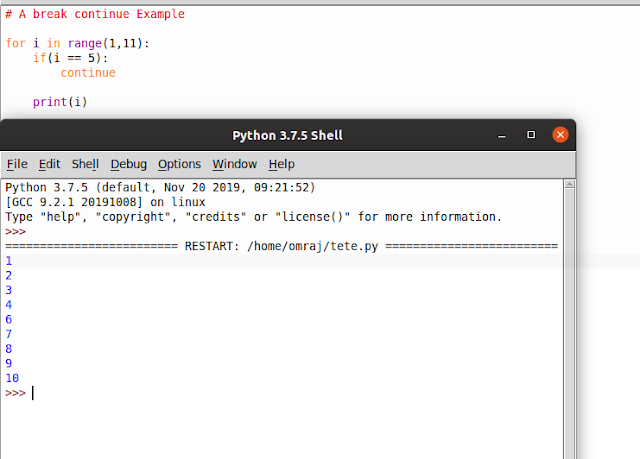Click the scrollbar up arrow in shell
Image resolution: width=640 pixels, height=459 pixels.
570,184
